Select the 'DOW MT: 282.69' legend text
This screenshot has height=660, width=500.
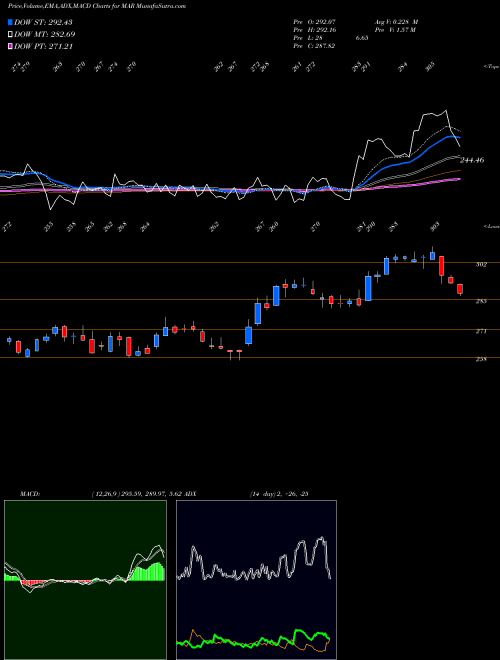point(45,35)
